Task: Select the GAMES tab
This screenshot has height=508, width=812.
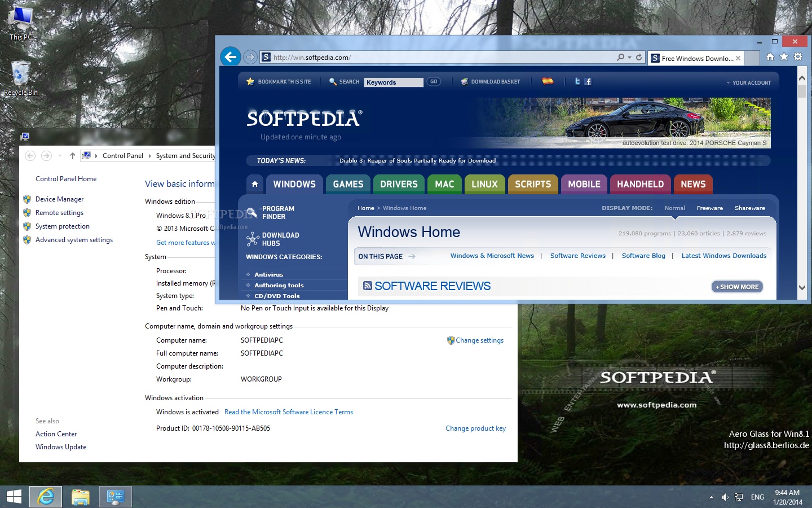Action: (x=348, y=184)
